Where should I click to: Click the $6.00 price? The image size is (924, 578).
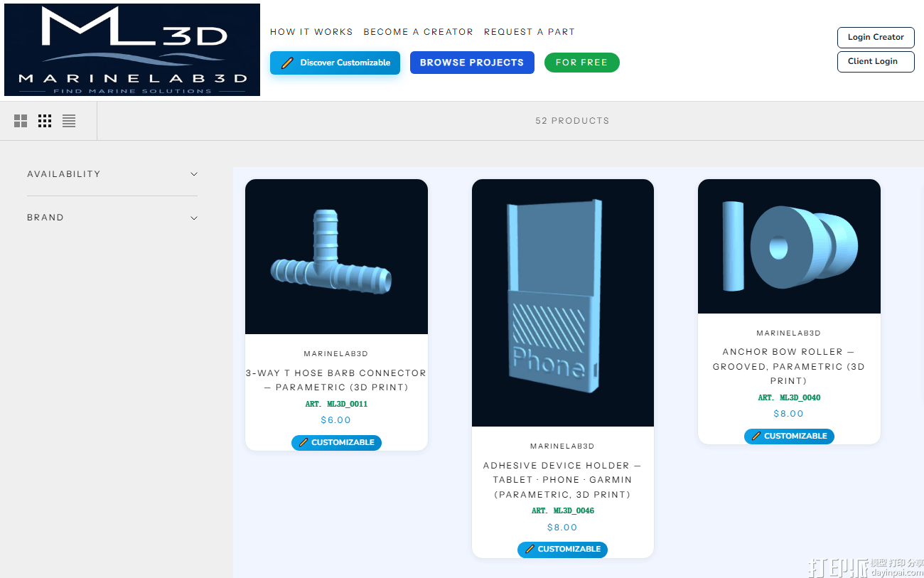pos(336,420)
